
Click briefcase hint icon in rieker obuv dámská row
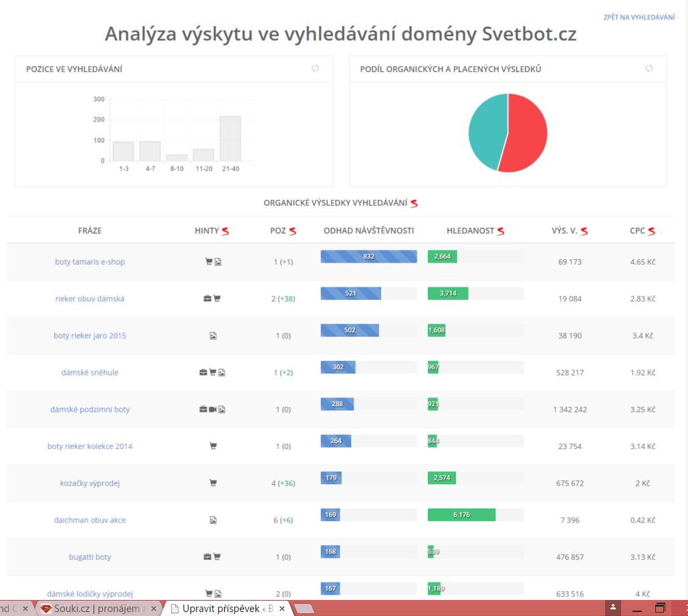[207, 299]
